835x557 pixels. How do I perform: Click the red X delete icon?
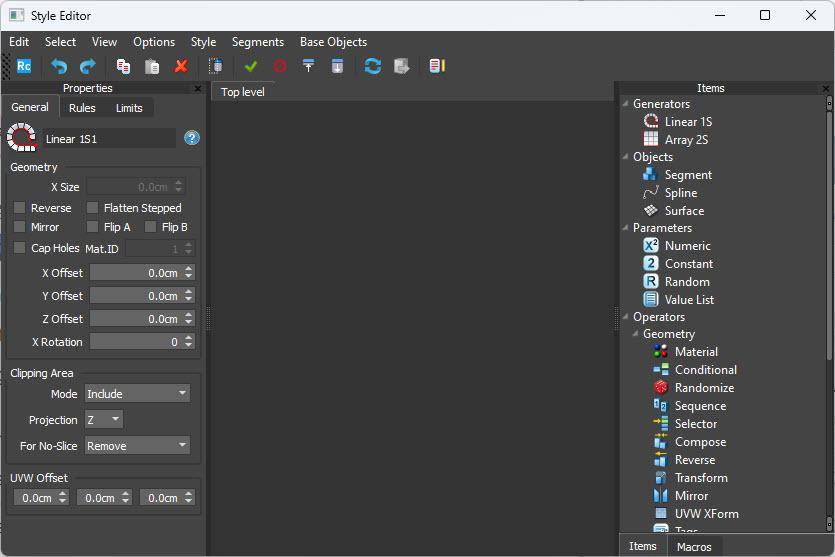click(x=181, y=66)
